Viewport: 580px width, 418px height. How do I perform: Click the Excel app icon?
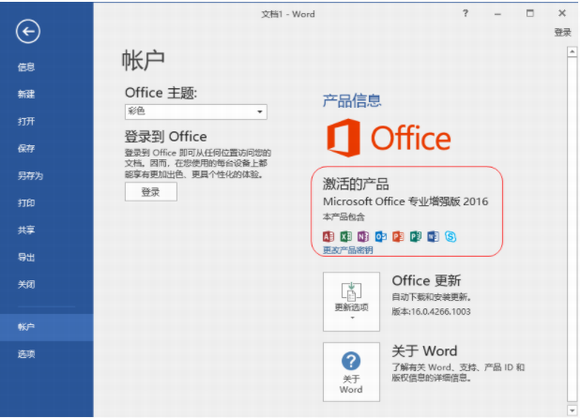346,236
